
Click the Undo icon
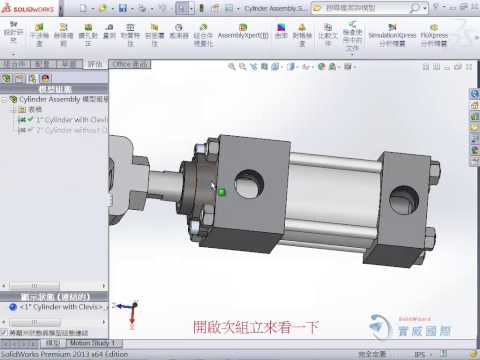[x=162, y=8]
